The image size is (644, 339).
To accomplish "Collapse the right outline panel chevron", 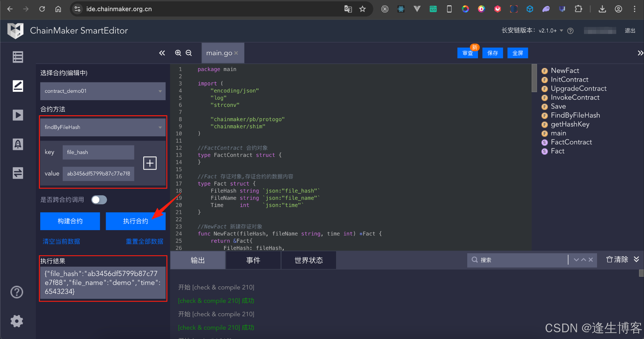I will point(640,53).
